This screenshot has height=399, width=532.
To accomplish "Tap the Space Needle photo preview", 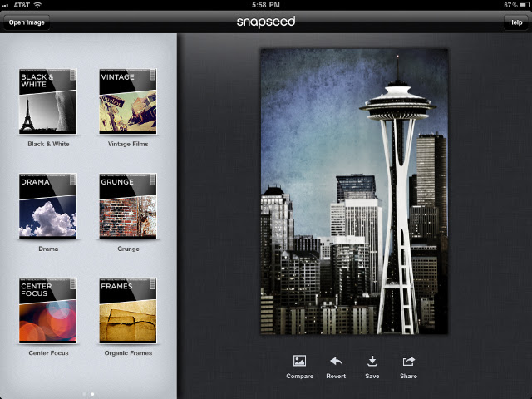I will [x=354, y=192].
